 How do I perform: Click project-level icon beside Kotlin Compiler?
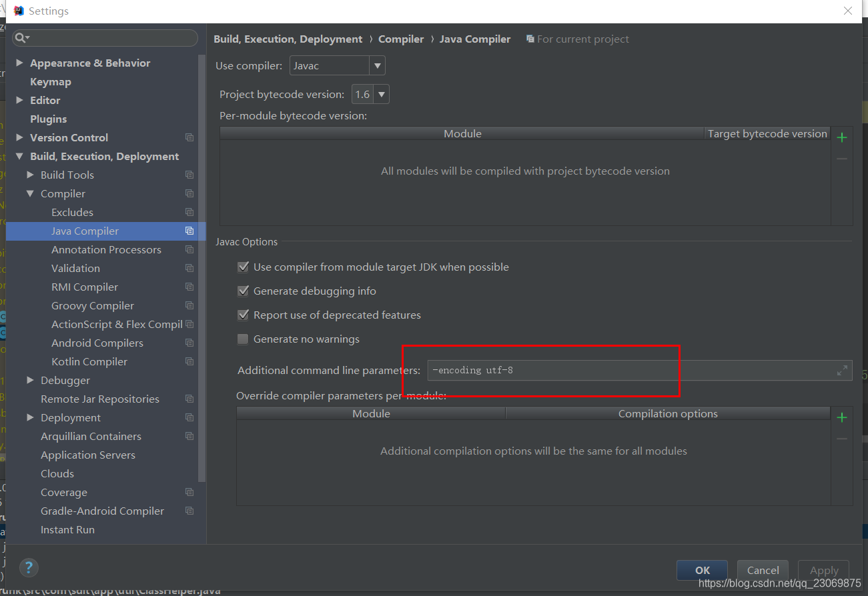[189, 361]
